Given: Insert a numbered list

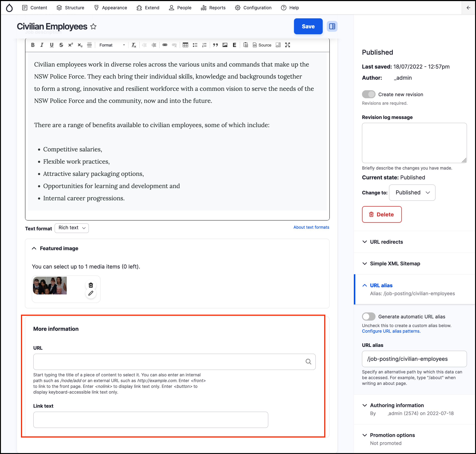Looking at the screenshot, I should pyautogui.click(x=204, y=45).
